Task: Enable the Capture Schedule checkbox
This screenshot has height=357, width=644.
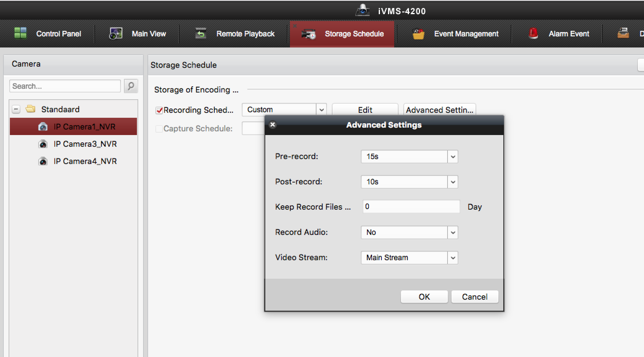Action: [159, 129]
